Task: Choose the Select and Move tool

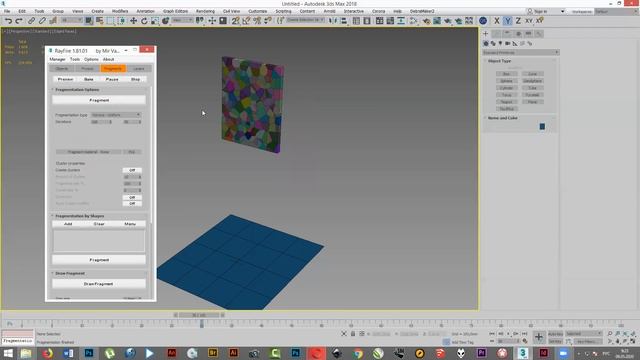Action: [x=133, y=21]
